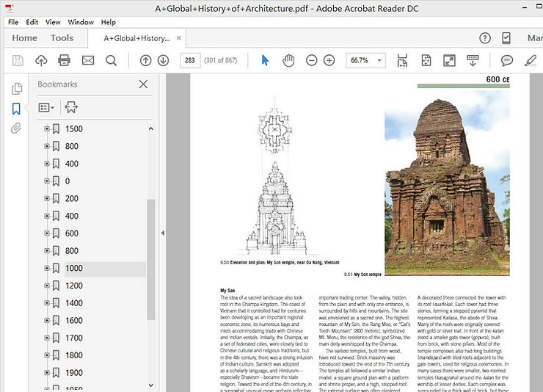The width and height of the screenshot is (543, 392).
Task: Click the fit one full page icon
Action: tap(426, 61)
